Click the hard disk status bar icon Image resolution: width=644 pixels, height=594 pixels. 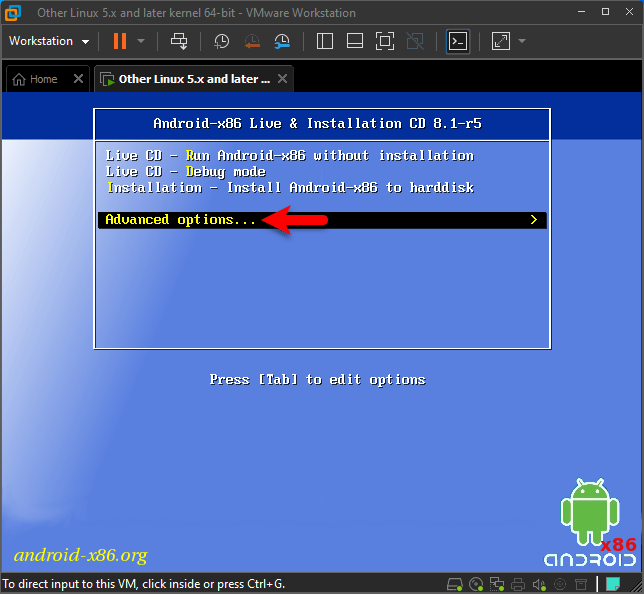point(454,584)
